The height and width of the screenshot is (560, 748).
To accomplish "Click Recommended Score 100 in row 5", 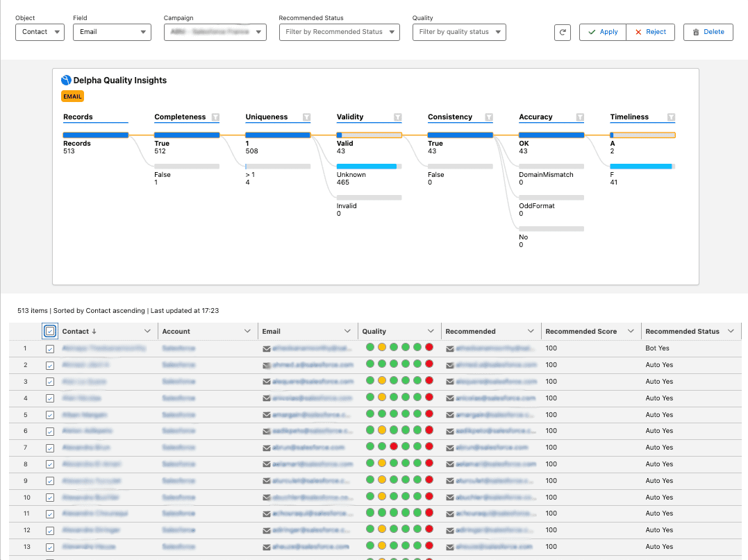I will pyautogui.click(x=551, y=415).
